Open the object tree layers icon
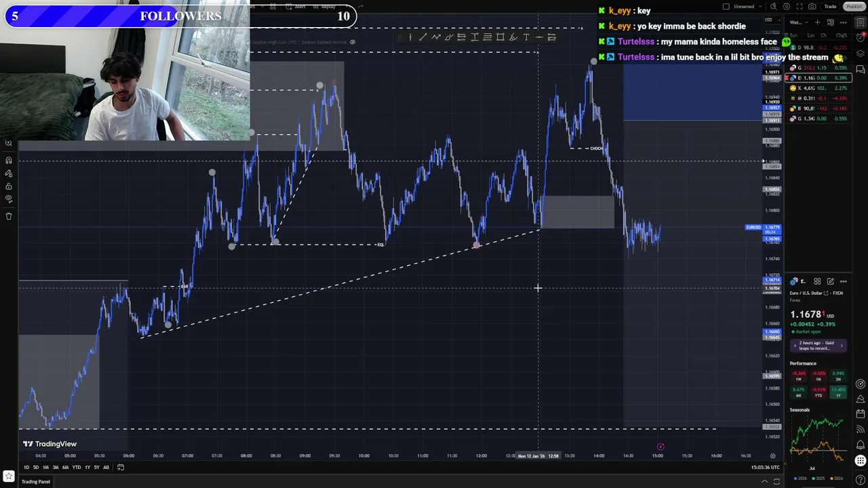 pos(861,54)
